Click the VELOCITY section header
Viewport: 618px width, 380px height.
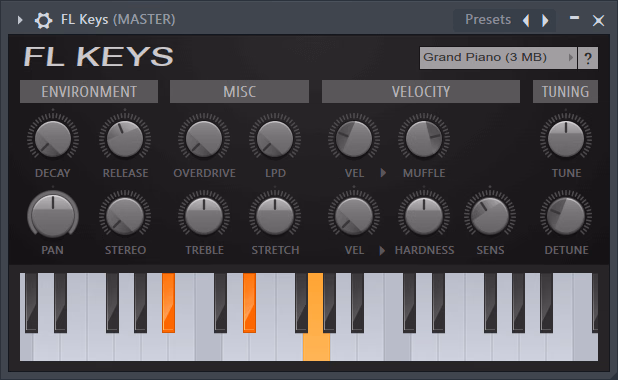(x=421, y=91)
